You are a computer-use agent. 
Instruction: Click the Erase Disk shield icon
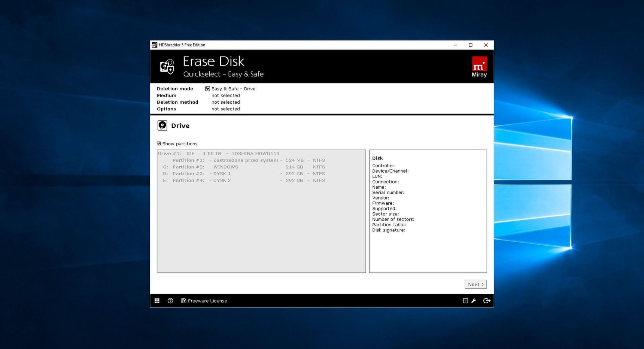(x=167, y=67)
